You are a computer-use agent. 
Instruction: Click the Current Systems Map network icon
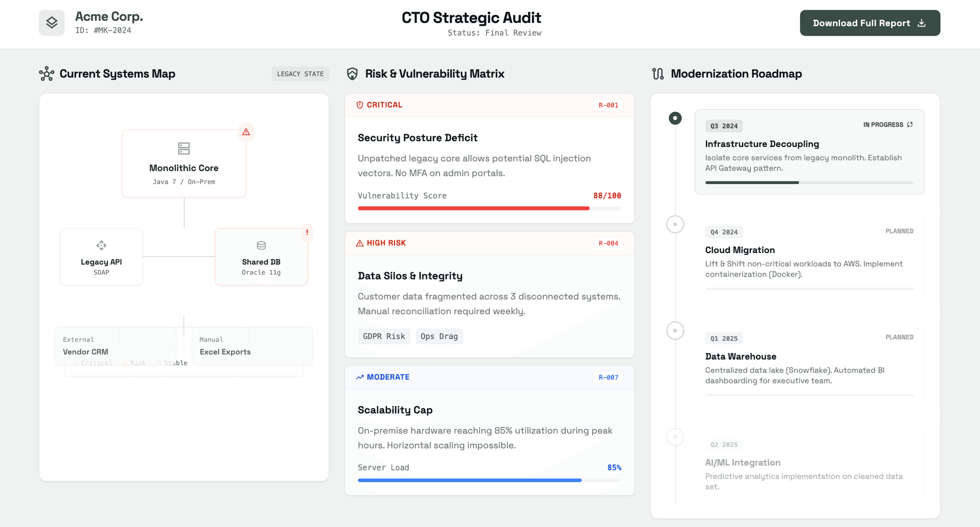[x=46, y=74]
